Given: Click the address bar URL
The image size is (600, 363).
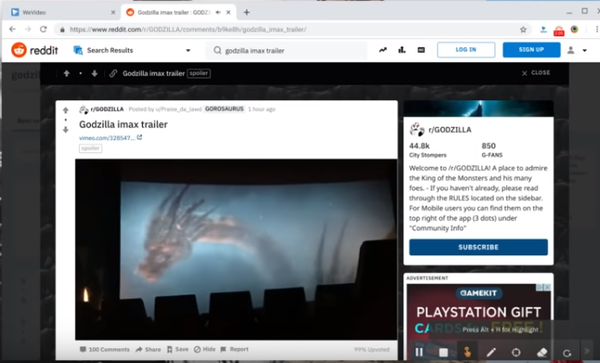Looking at the screenshot, I should point(188,29).
